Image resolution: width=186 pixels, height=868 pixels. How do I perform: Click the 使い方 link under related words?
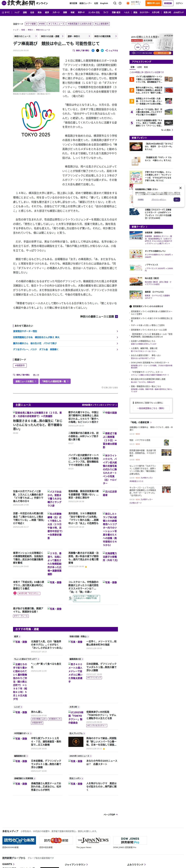(36, 375)
